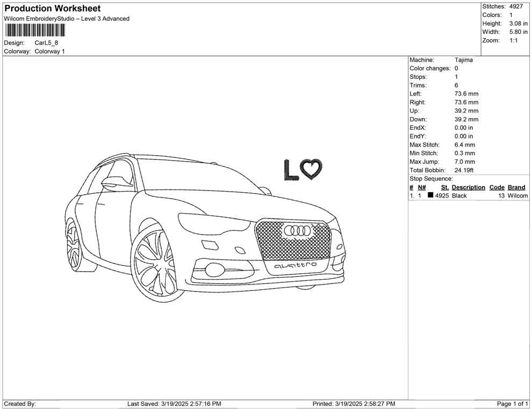This screenshot has width=532, height=409.
Task: Click the black thread color swatch
Action: [430, 196]
